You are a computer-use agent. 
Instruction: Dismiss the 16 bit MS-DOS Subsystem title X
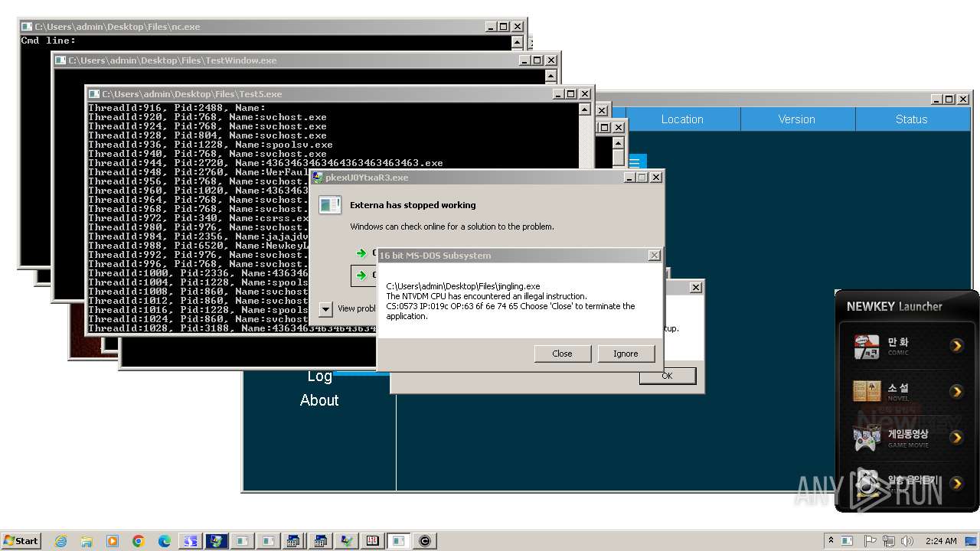coord(654,255)
